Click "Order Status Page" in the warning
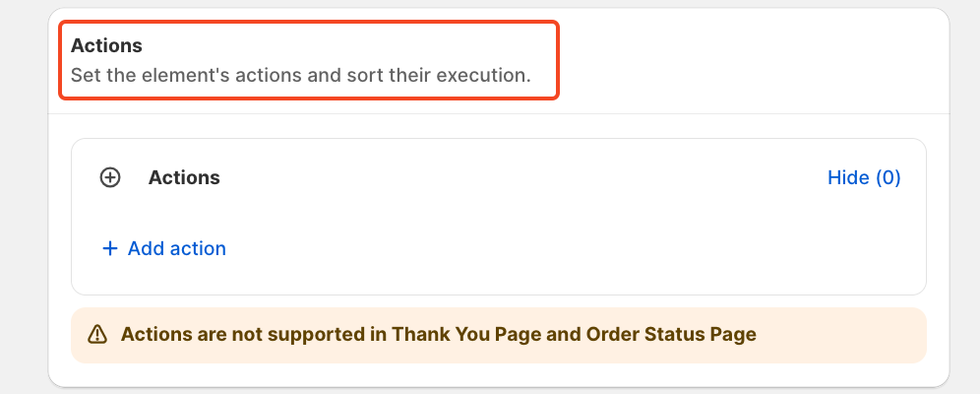 point(671,335)
